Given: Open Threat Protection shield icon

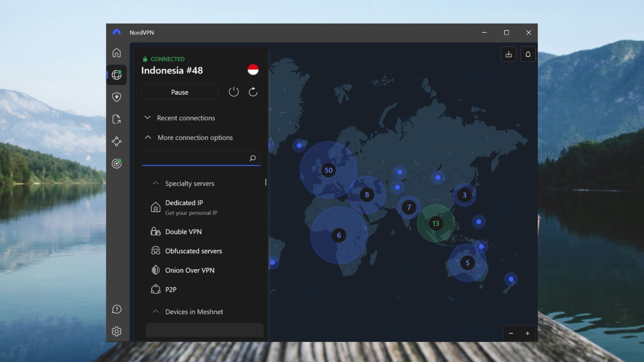Looking at the screenshot, I should 116,97.
